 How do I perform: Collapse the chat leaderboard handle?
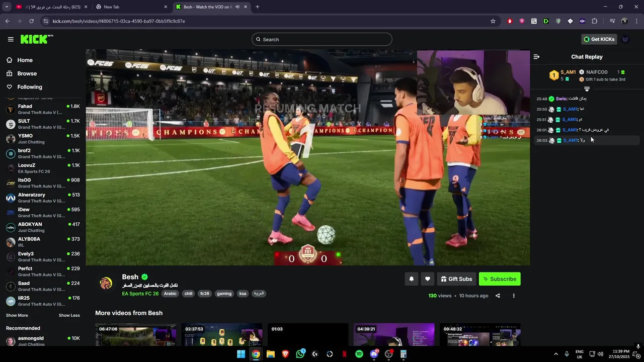[x=587, y=88]
